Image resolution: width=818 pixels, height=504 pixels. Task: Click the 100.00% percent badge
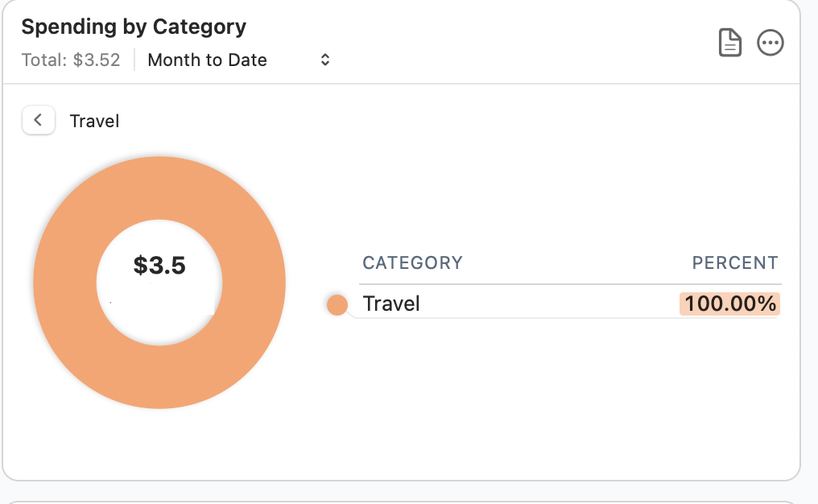pyautogui.click(x=730, y=304)
